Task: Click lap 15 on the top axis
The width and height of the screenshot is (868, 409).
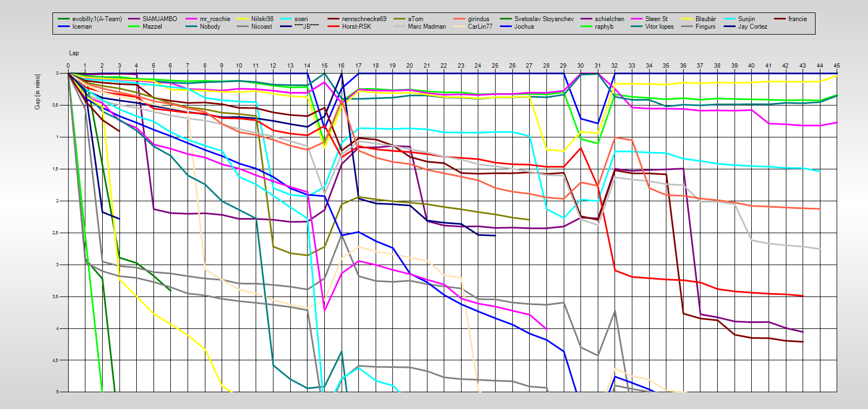Action: coord(324,66)
